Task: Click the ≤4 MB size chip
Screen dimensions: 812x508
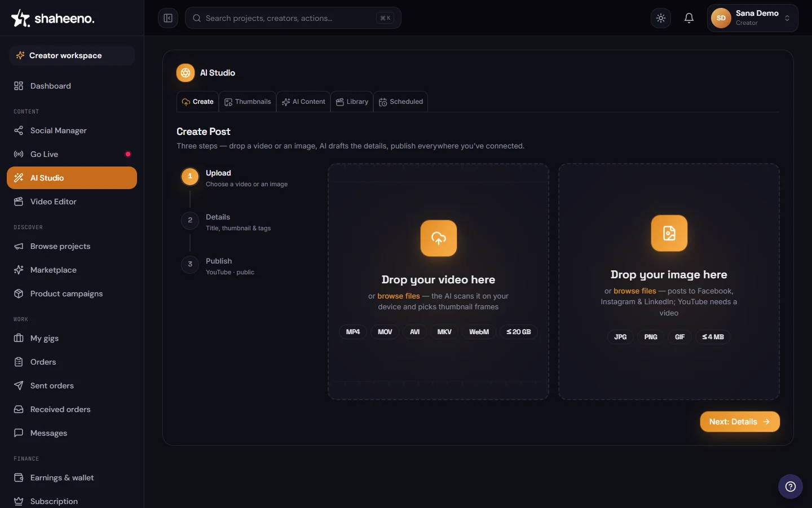Action: 713,337
